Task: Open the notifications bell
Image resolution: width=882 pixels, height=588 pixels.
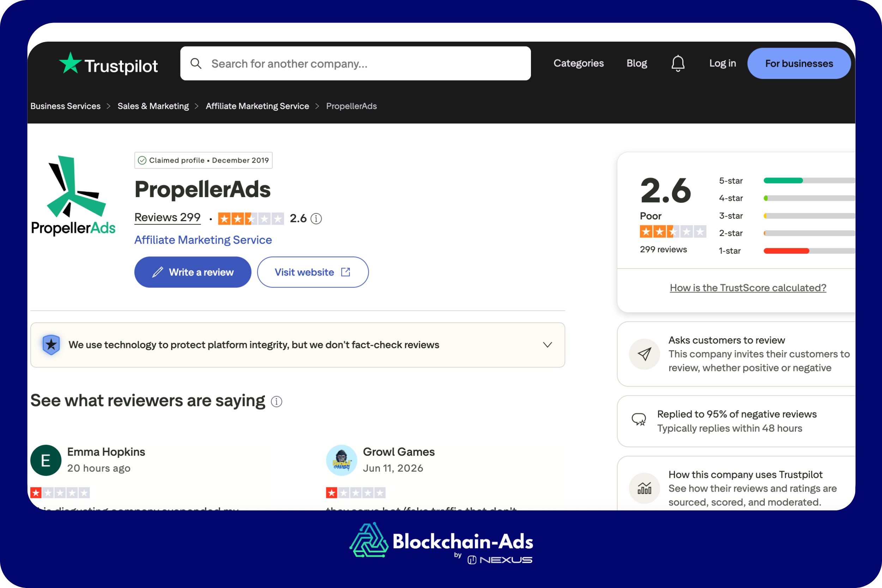Action: (x=678, y=63)
